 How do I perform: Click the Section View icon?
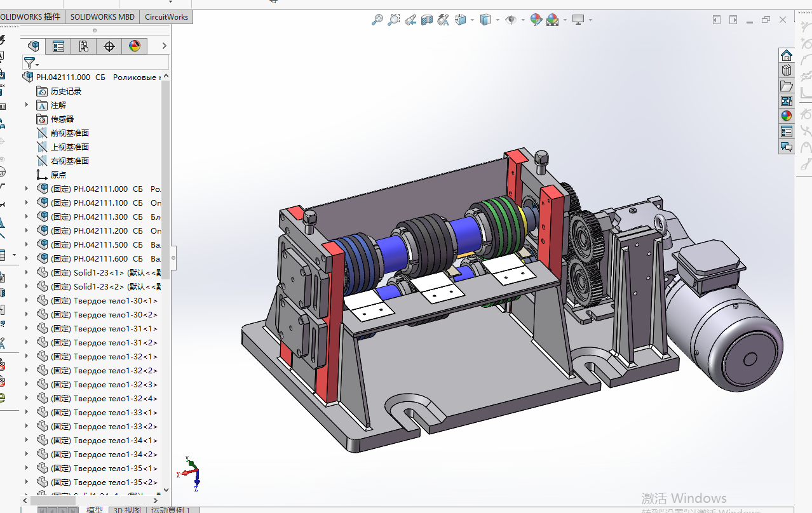tap(427, 20)
